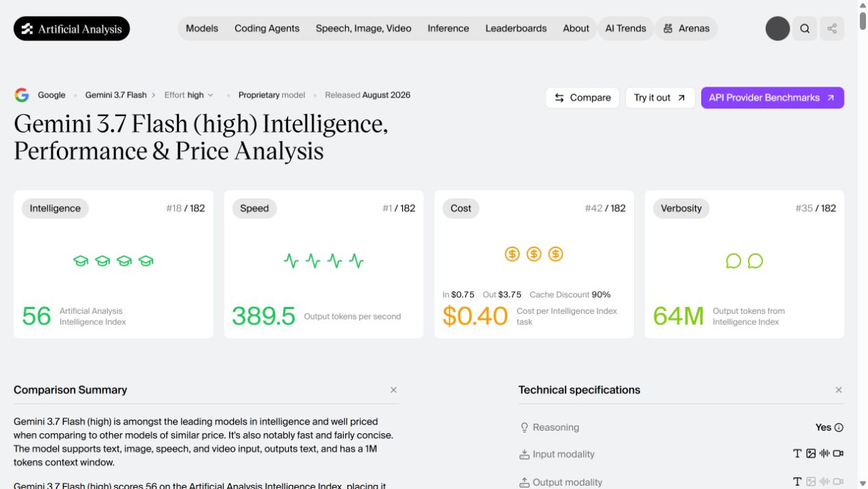This screenshot has width=868, height=489.
Task: Click the share icon in header
Action: (x=832, y=29)
